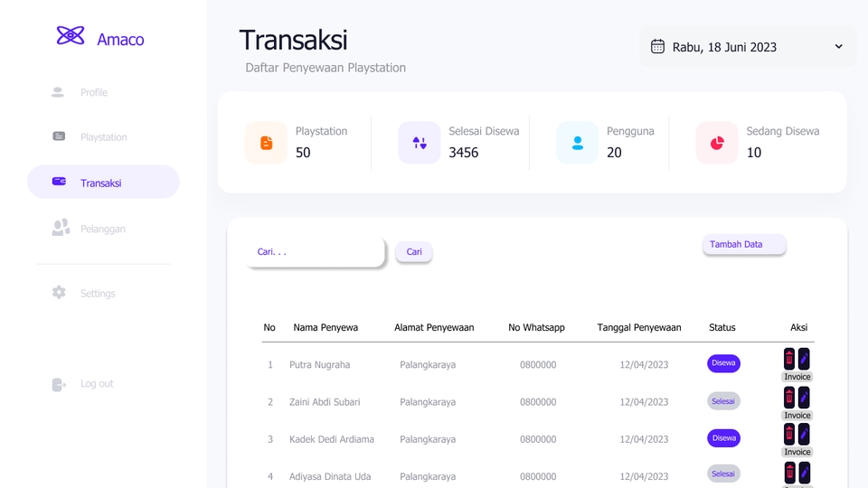Open Invoice for Putra Nugraha
Image resolution: width=868 pixels, height=488 pixels.
point(797,377)
